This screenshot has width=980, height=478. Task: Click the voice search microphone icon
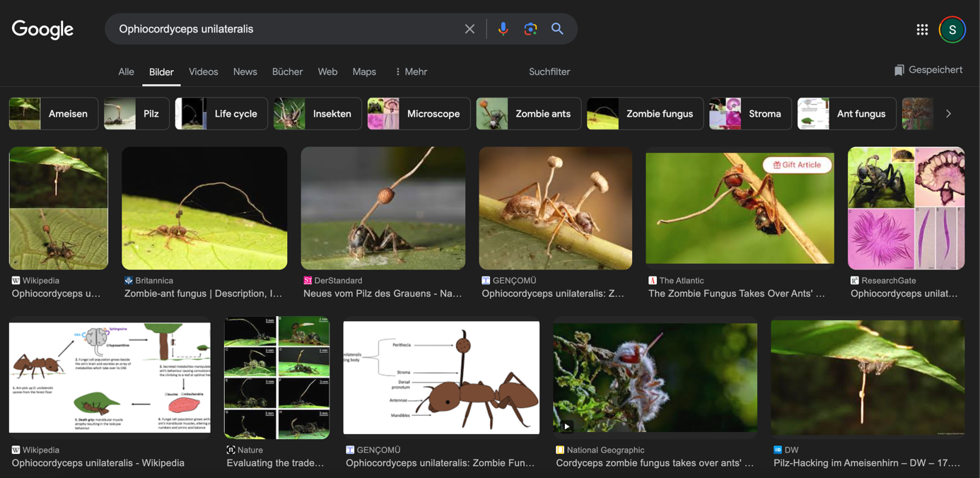coord(503,29)
